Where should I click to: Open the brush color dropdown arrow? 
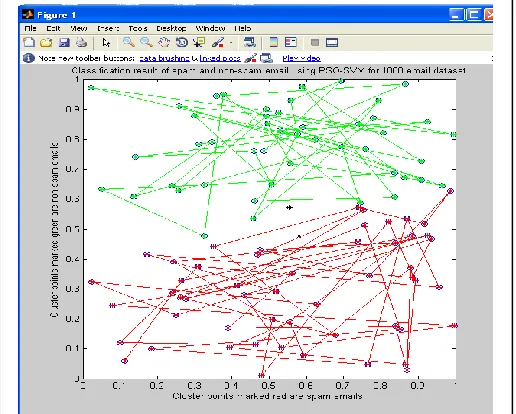click(x=231, y=43)
